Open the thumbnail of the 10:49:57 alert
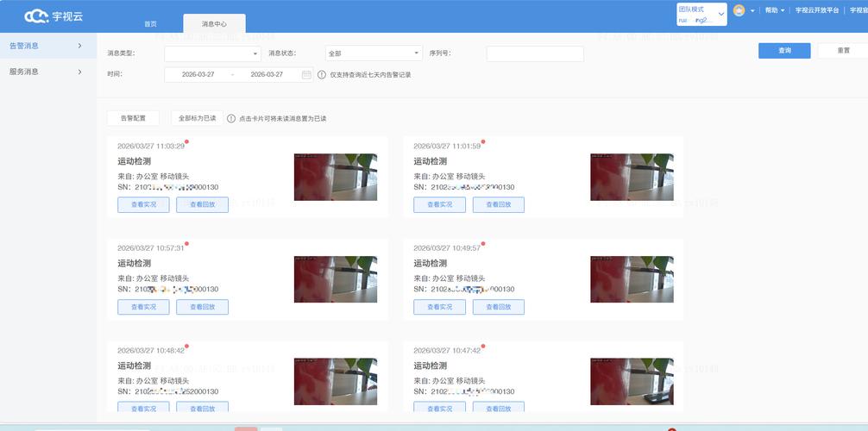The height and width of the screenshot is (431, 868). coord(632,278)
